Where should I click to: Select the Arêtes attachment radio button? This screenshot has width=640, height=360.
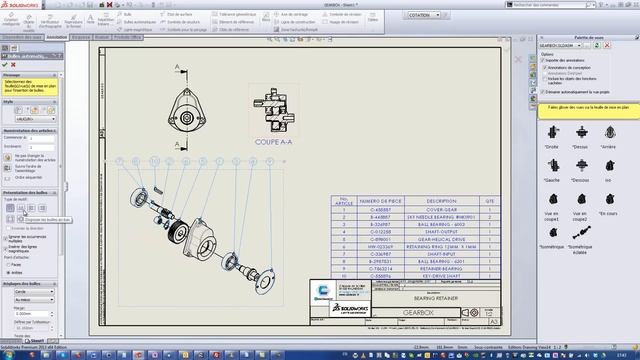(x=8, y=272)
